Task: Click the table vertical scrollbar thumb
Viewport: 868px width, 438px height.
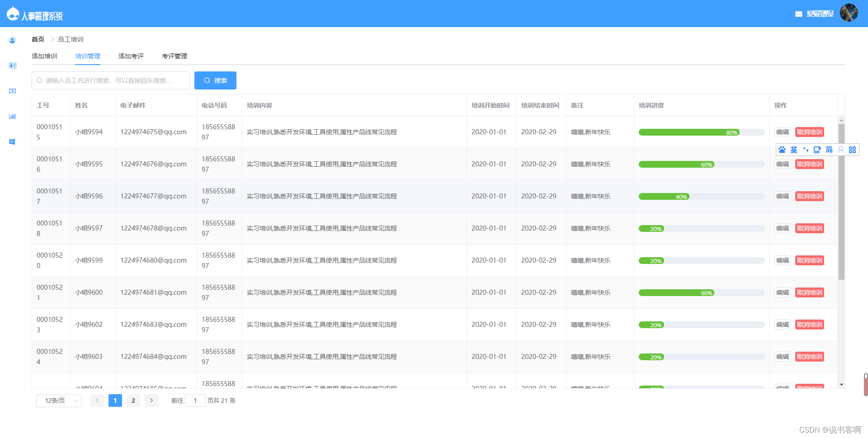Action: [x=841, y=202]
